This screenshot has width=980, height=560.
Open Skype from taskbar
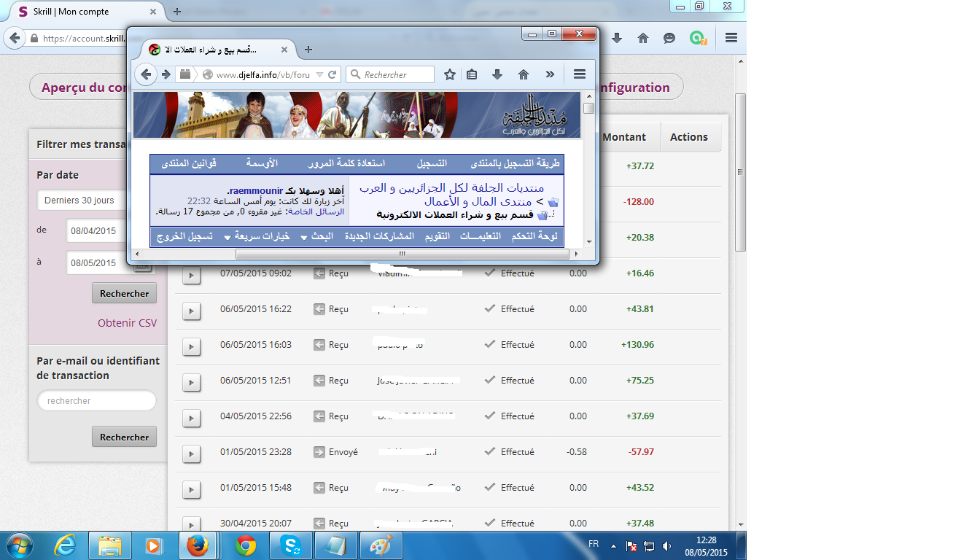290,545
